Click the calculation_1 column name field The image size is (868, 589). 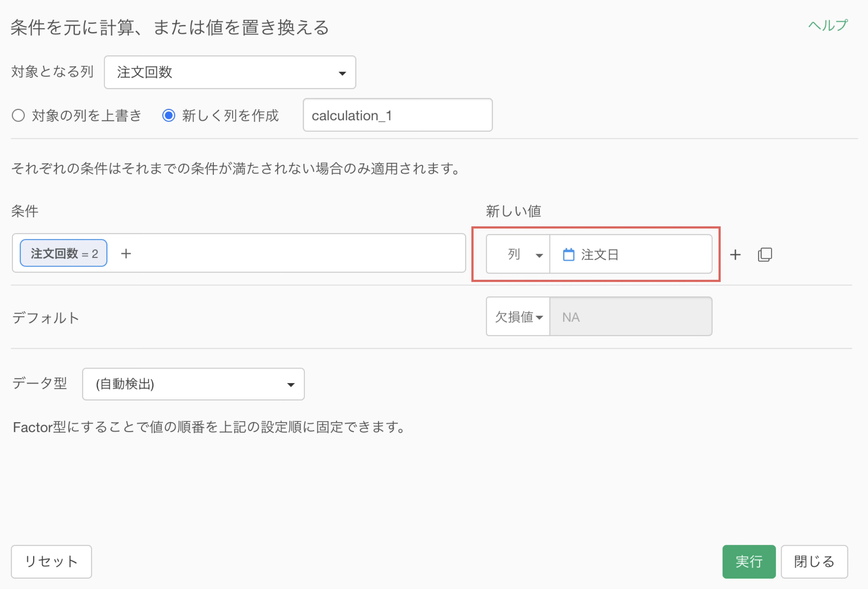click(398, 115)
